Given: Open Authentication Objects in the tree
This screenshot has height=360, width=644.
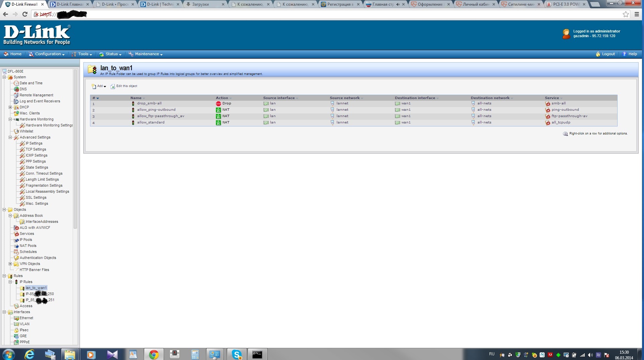Looking at the screenshot, I should [x=38, y=258].
